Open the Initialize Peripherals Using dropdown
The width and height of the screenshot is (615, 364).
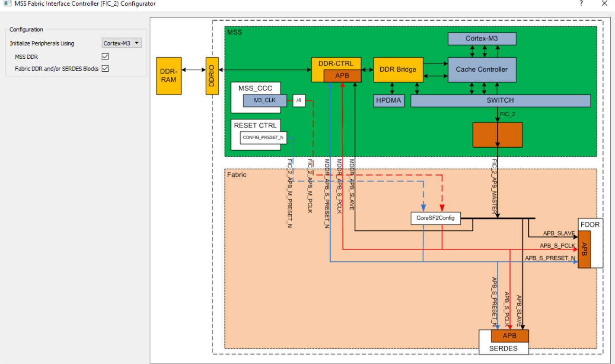pyautogui.click(x=121, y=43)
